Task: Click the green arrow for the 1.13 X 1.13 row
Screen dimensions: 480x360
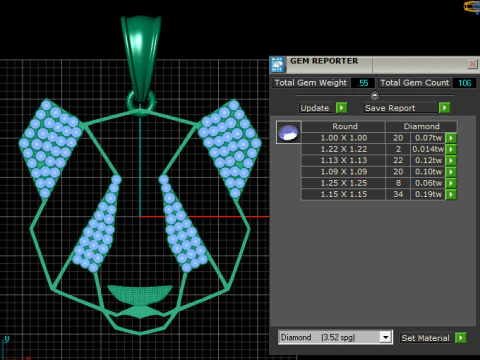Action: tap(451, 160)
